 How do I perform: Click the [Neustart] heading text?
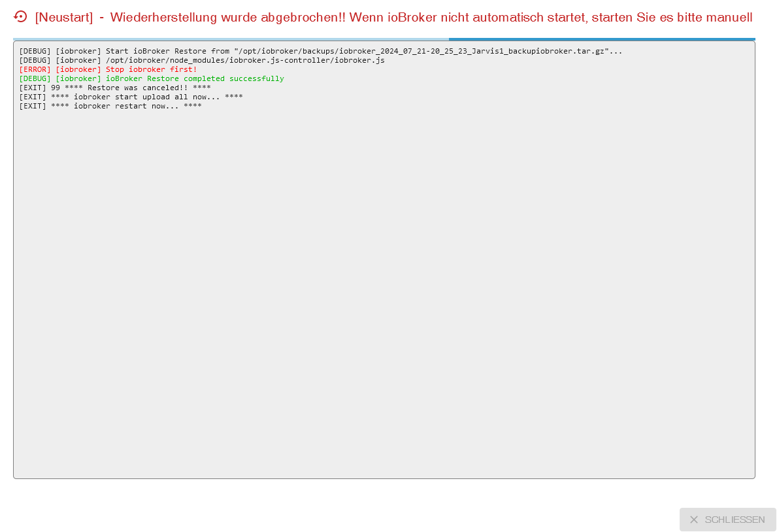coord(64,18)
